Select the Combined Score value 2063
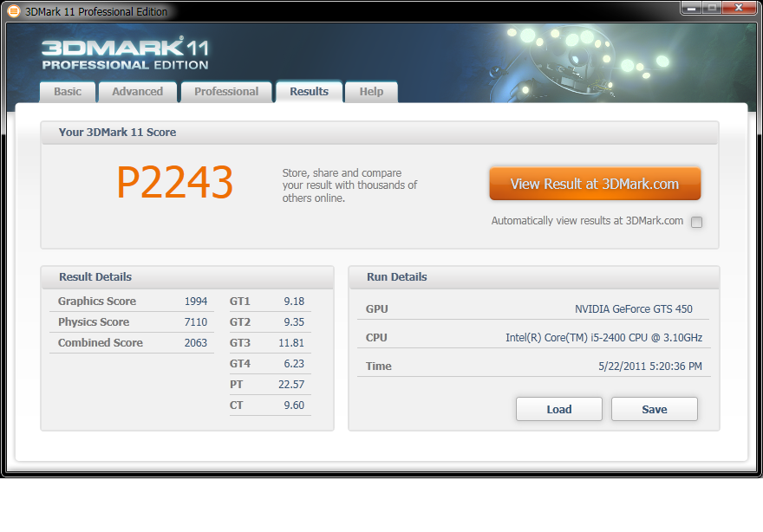Viewport: 763px width, 532px height. tap(196, 343)
